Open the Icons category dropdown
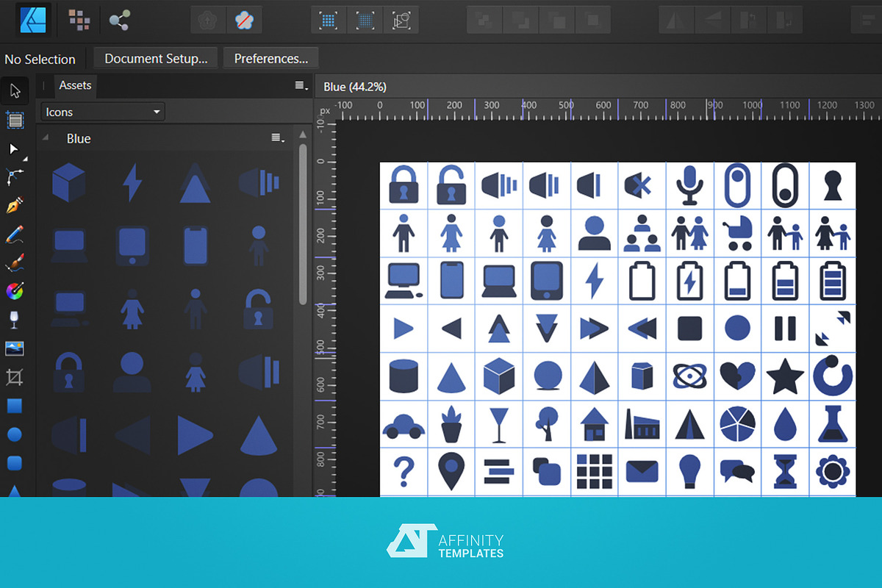The image size is (882, 588). pos(102,112)
